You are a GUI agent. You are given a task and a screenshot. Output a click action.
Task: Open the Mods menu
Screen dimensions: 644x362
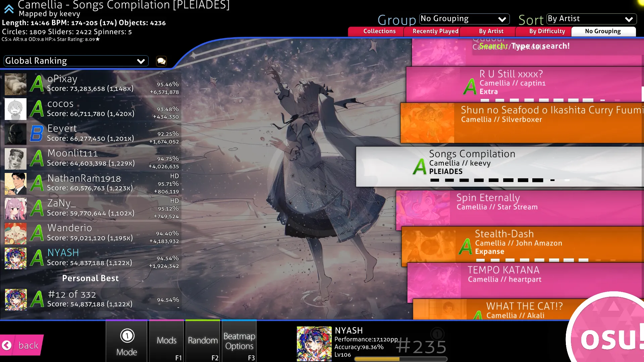167,341
